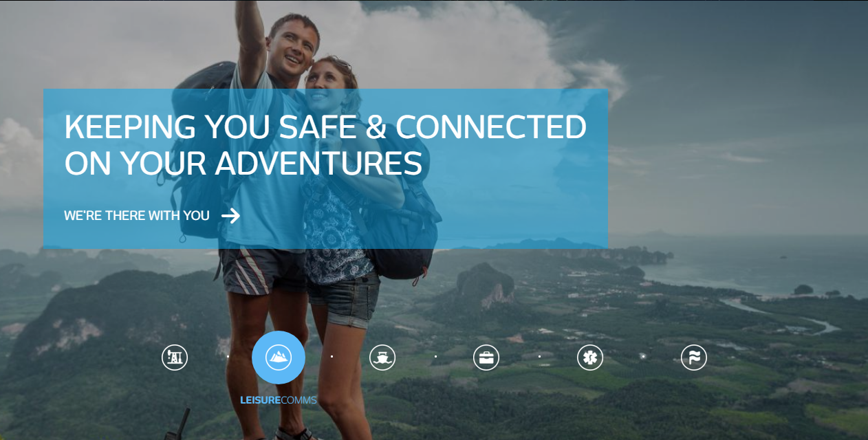
Task: Select the oil rig industry icon
Action: pyautogui.click(x=175, y=357)
